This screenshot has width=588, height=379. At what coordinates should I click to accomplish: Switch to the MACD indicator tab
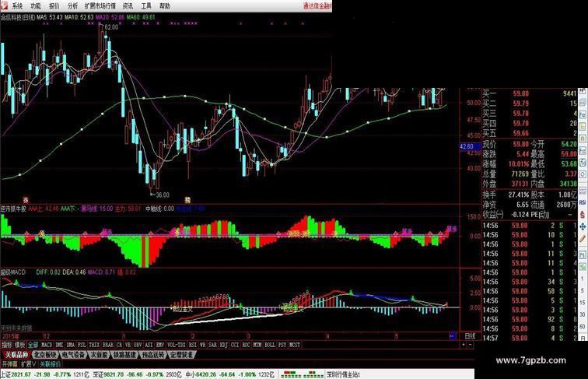click(x=47, y=345)
